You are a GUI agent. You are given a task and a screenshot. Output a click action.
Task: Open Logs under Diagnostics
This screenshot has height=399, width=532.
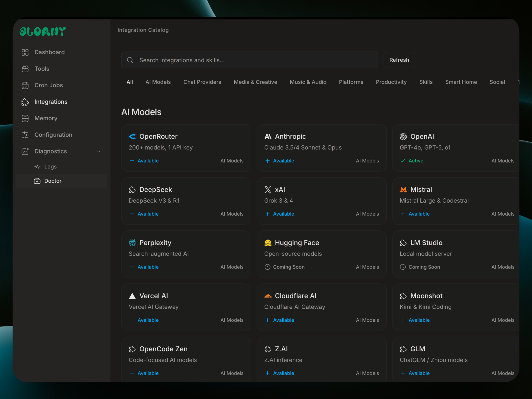pos(50,167)
